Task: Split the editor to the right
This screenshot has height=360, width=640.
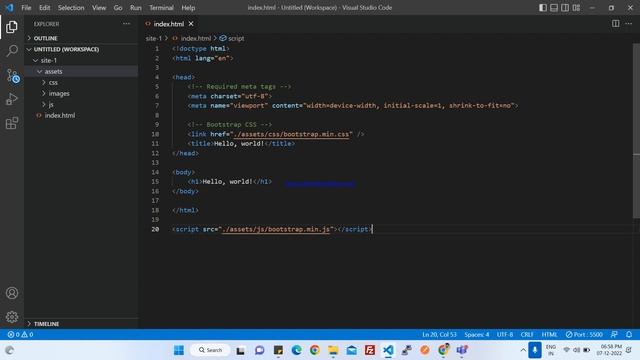Action: 616,24
